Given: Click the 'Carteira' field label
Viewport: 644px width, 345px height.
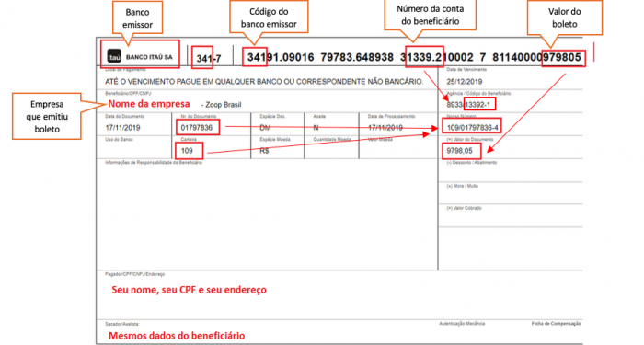Looking at the screenshot, I should click(x=189, y=139).
